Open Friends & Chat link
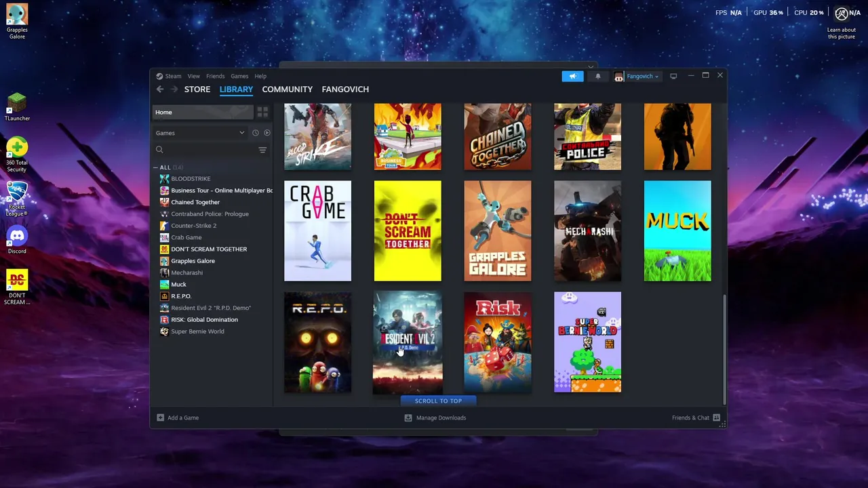This screenshot has width=868, height=488. pyautogui.click(x=690, y=418)
